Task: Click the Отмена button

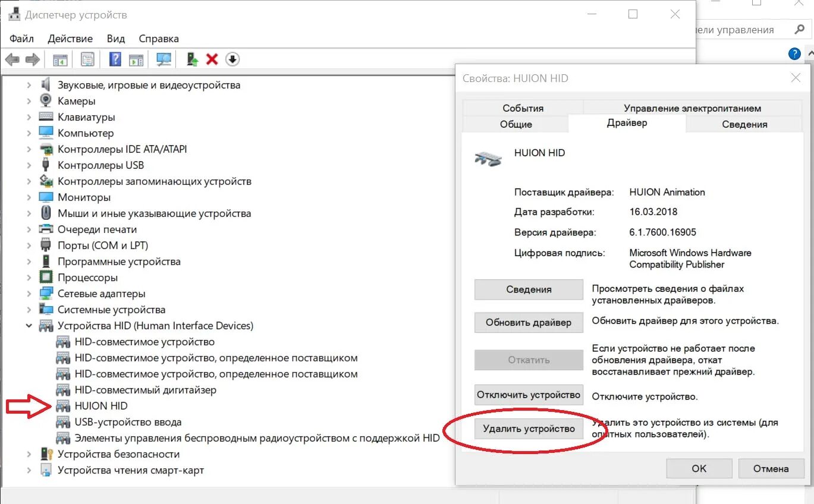Action: tap(771, 468)
